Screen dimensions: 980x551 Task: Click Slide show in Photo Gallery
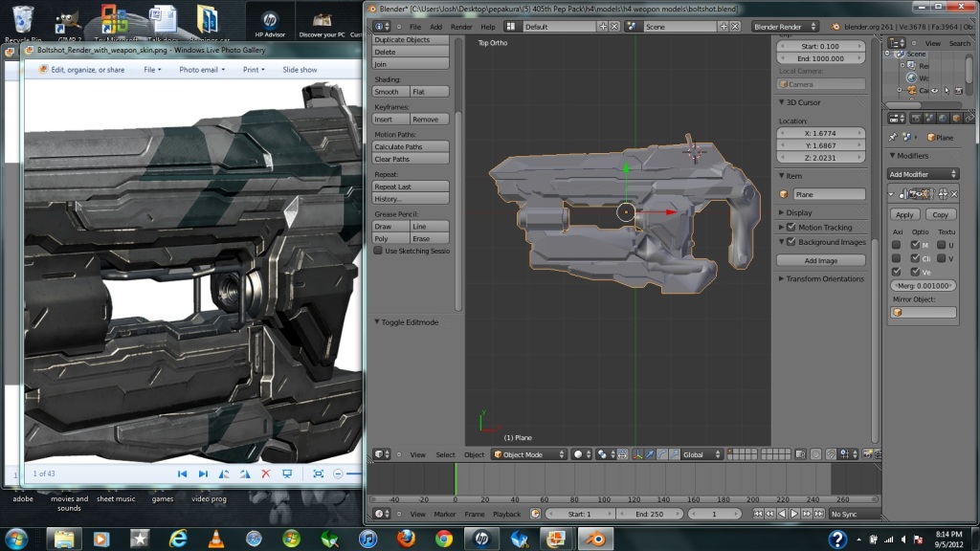click(x=300, y=69)
